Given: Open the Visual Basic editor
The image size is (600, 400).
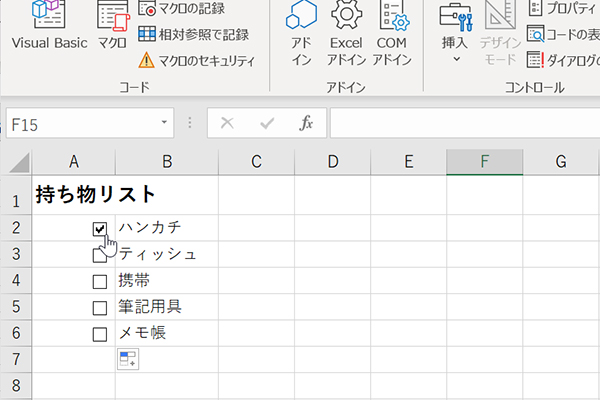Looking at the screenshot, I should click(49, 26).
